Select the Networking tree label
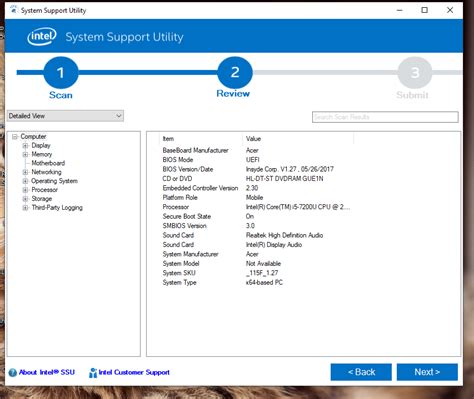This screenshot has width=474, height=399. pyautogui.click(x=46, y=172)
